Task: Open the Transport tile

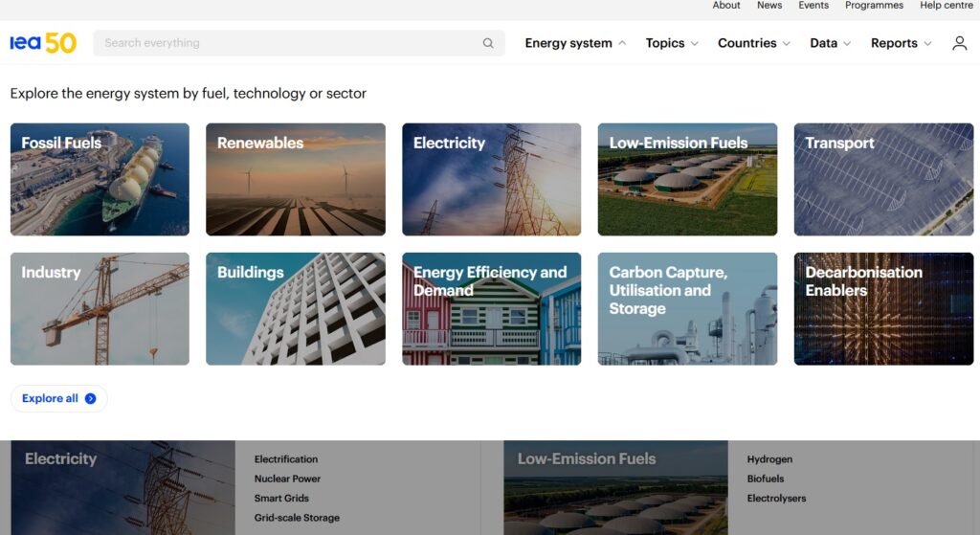Action: pyautogui.click(x=883, y=179)
